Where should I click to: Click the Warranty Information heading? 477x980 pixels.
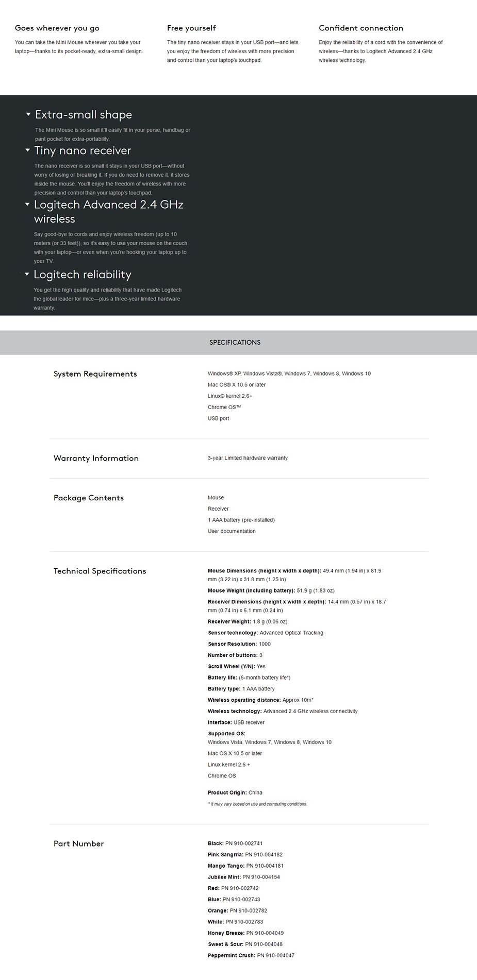point(96,459)
